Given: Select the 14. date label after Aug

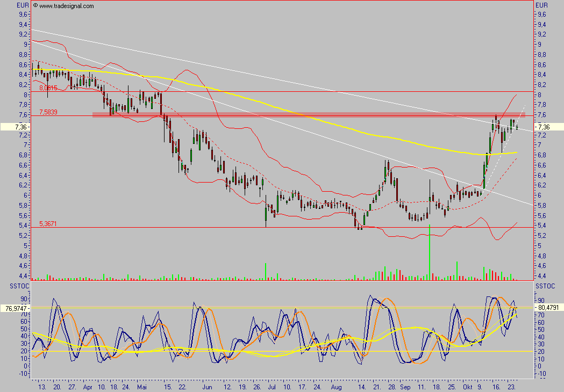Looking at the screenshot, I should pos(362,387).
